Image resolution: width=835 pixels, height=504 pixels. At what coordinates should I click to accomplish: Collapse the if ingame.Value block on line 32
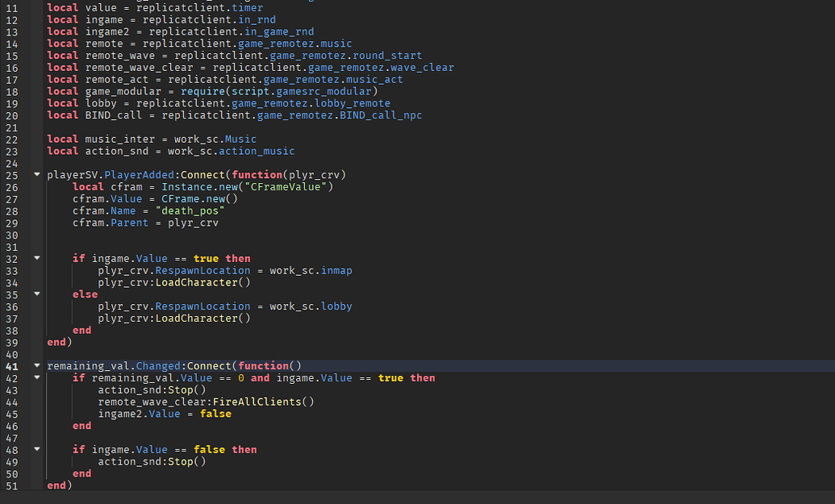pos(35,258)
